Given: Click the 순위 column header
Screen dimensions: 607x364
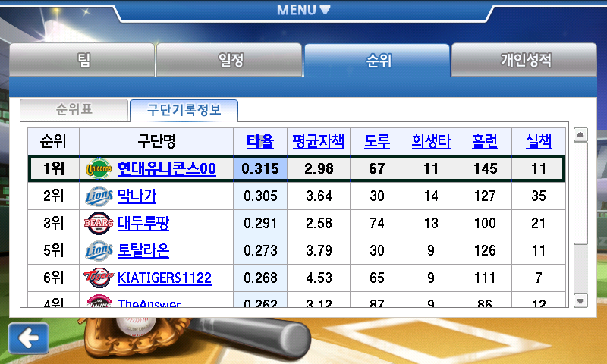Looking at the screenshot, I should (53, 142).
